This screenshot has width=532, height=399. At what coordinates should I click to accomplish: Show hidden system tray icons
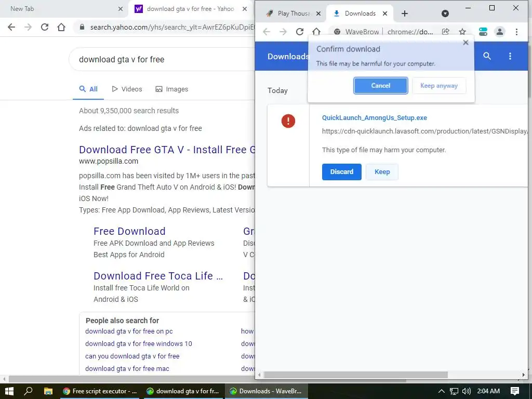click(442, 391)
